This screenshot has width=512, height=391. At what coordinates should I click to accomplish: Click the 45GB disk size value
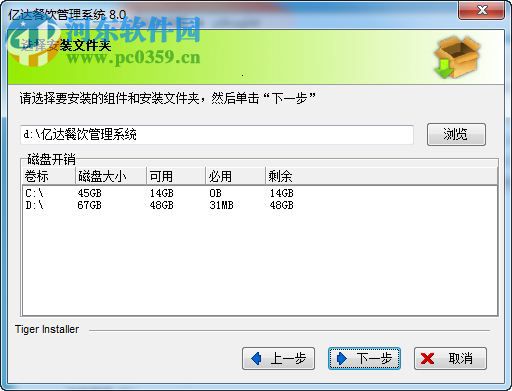(90, 193)
